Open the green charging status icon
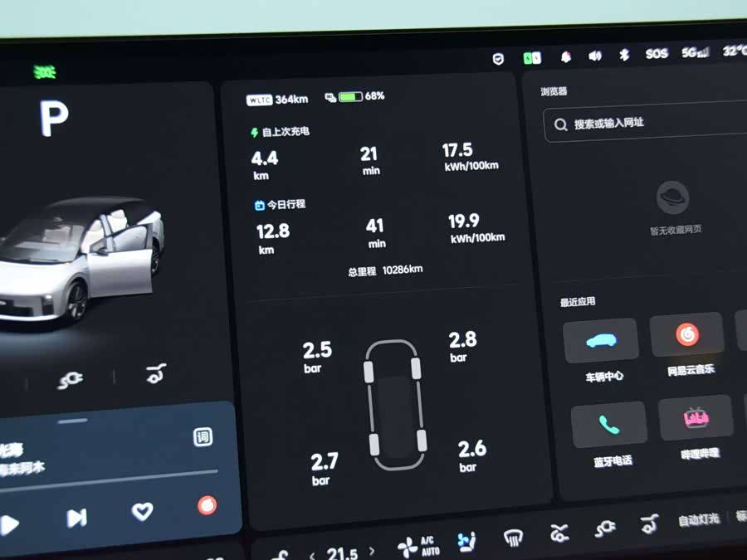Viewport: 747px width, 560px height. point(532,58)
